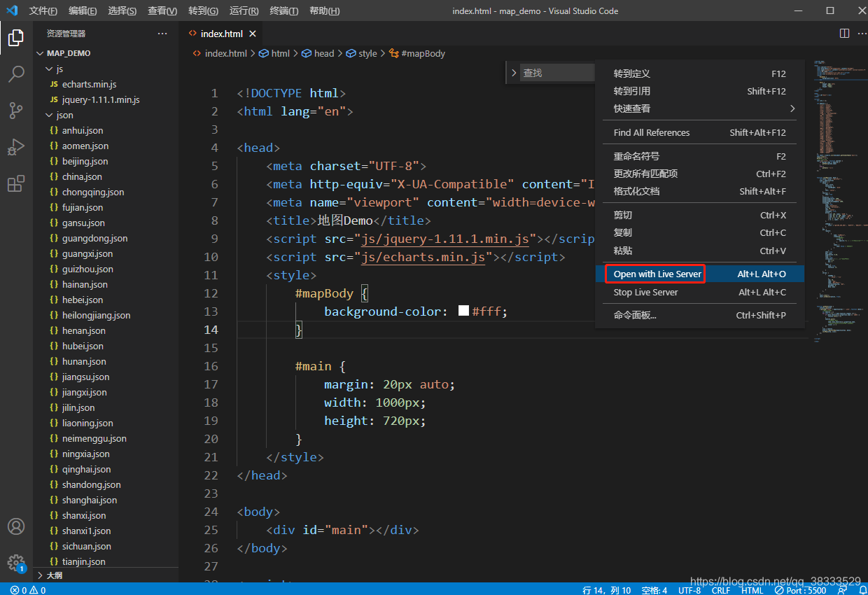Open the 编辑(E) menu
This screenshot has height=595, width=868.
click(x=83, y=11)
